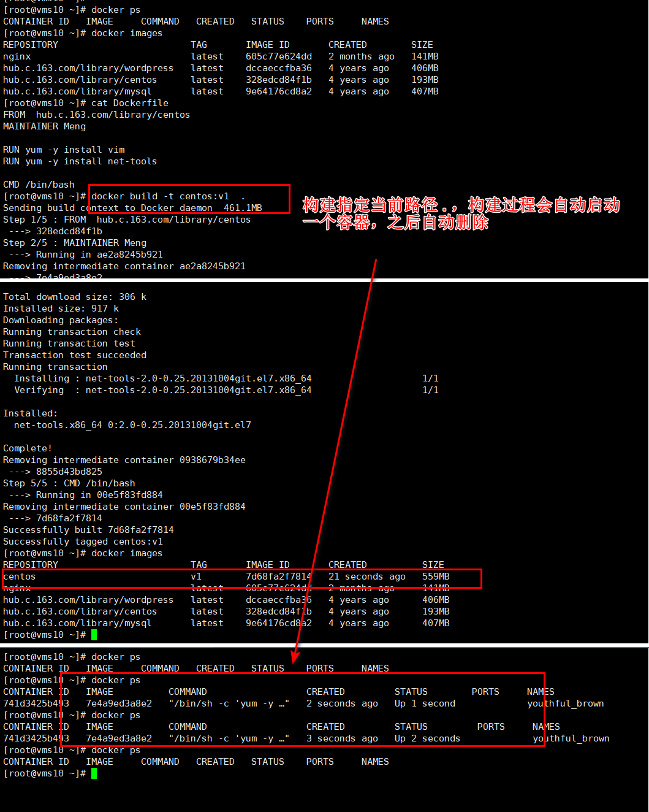The height and width of the screenshot is (812, 649).
Task: Click the container name youthful_brown in first listing
Action: point(566,703)
